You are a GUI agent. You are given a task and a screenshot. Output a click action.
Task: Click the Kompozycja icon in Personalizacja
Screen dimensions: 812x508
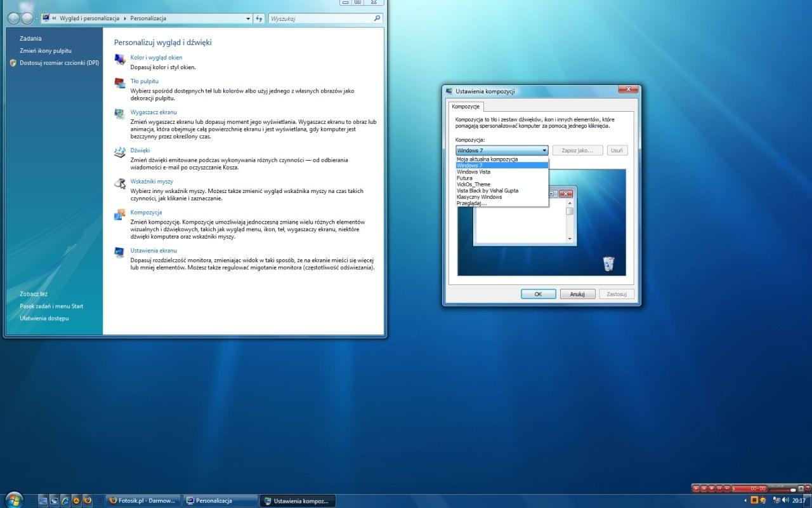(119, 214)
